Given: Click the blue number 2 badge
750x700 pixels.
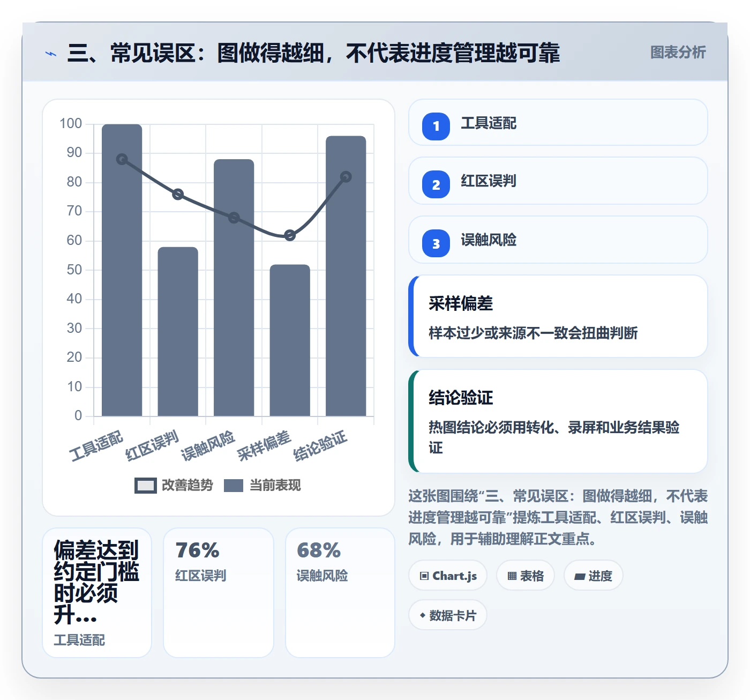Looking at the screenshot, I should click(x=436, y=184).
